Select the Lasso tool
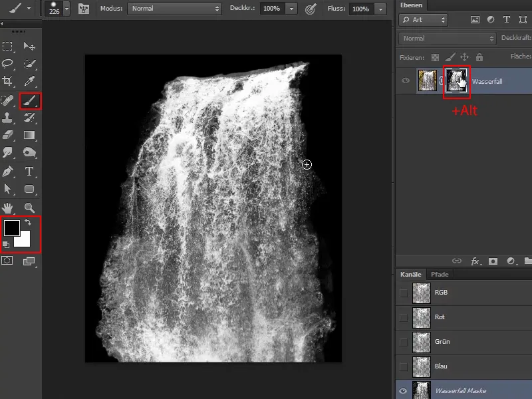Screen dimensions: 532x399 7,63
